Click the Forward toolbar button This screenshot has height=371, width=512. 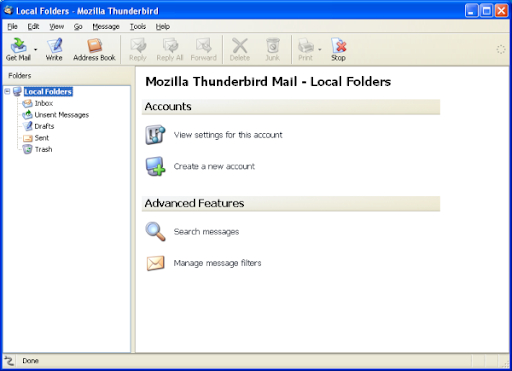(204, 49)
